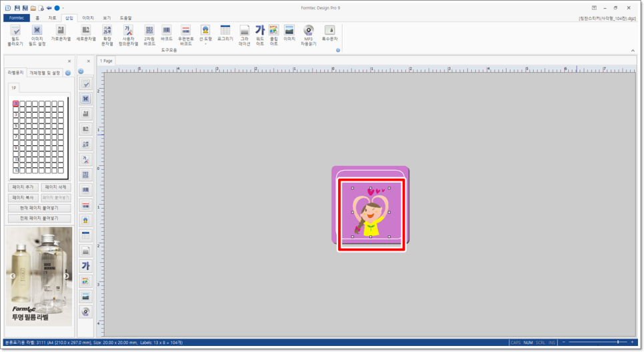
Task: Switch to the 이미지 ribbon tab
Action: 88,18
